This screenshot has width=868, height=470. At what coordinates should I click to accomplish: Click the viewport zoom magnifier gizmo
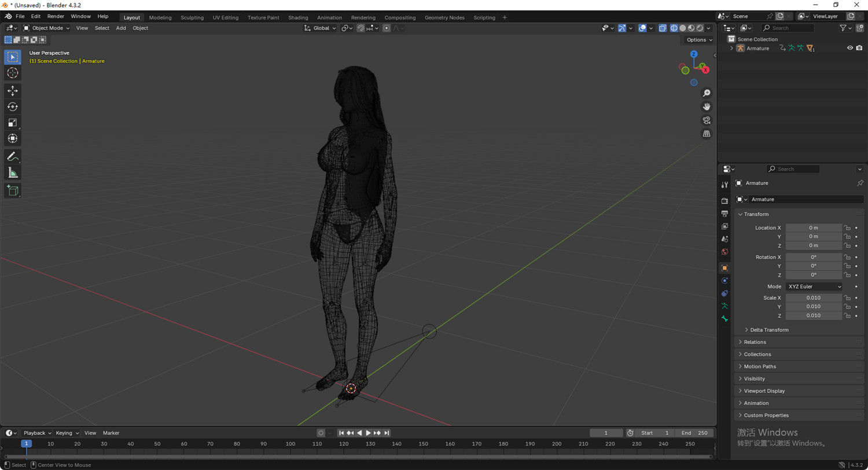pyautogui.click(x=707, y=93)
